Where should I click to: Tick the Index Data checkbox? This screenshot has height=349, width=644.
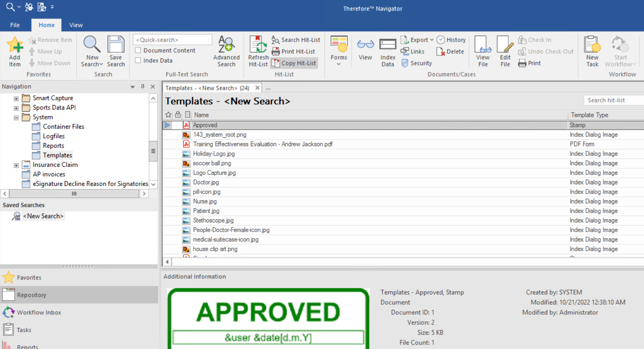[x=138, y=61]
